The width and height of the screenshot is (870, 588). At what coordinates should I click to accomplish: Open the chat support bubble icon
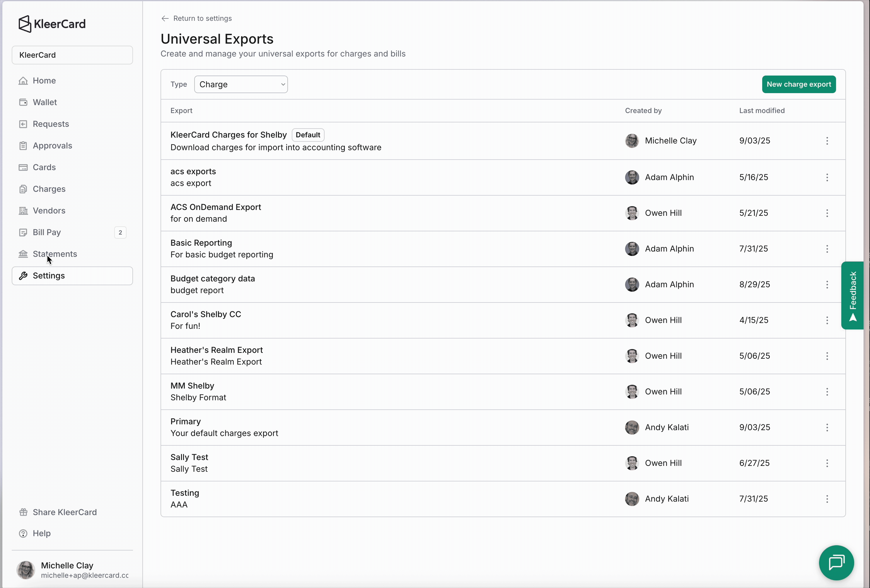(836, 562)
